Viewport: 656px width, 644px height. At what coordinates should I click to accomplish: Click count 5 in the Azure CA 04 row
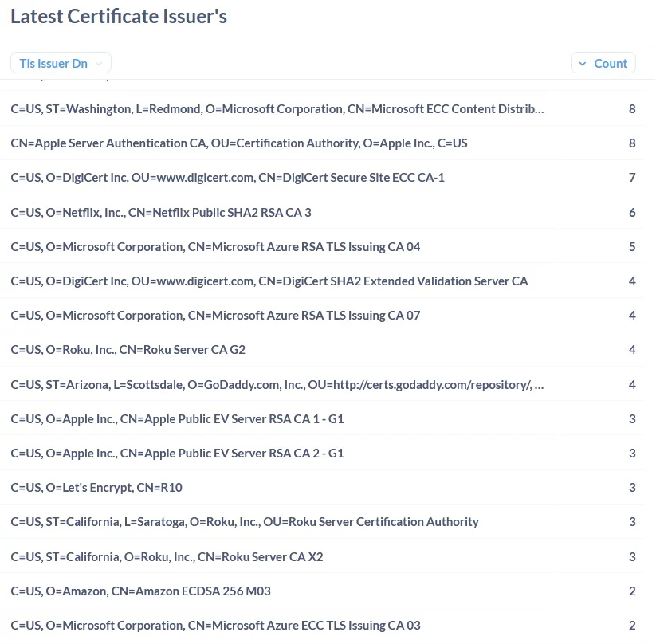pyautogui.click(x=632, y=246)
